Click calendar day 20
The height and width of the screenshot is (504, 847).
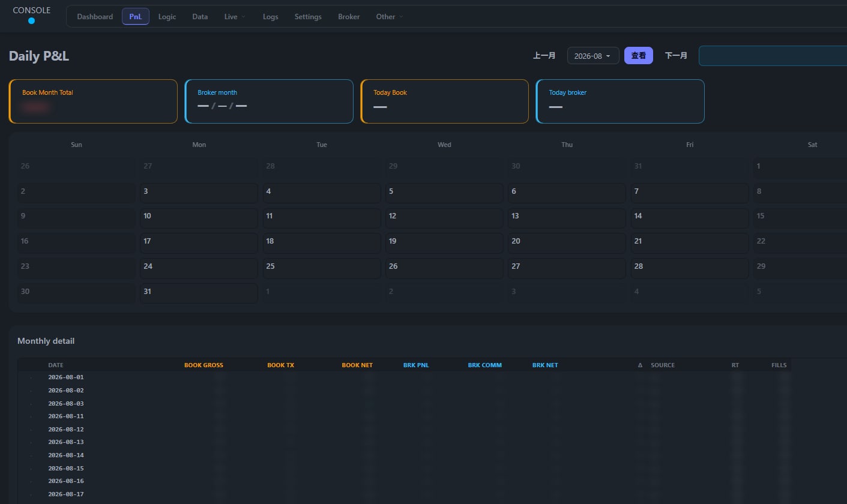point(567,243)
